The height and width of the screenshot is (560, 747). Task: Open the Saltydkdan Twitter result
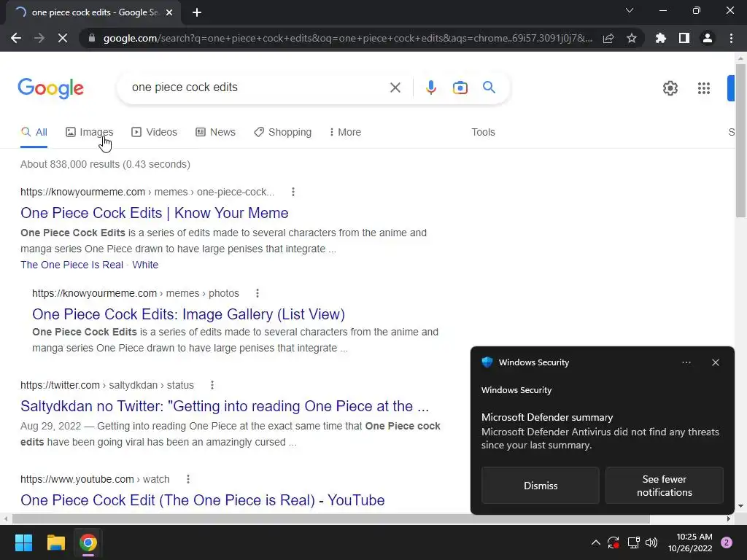[x=225, y=406]
